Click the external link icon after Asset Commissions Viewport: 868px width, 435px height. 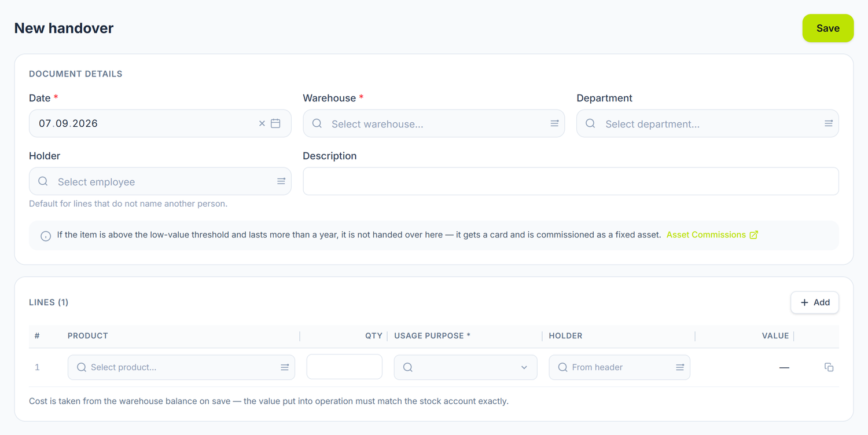tap(753, 235)
